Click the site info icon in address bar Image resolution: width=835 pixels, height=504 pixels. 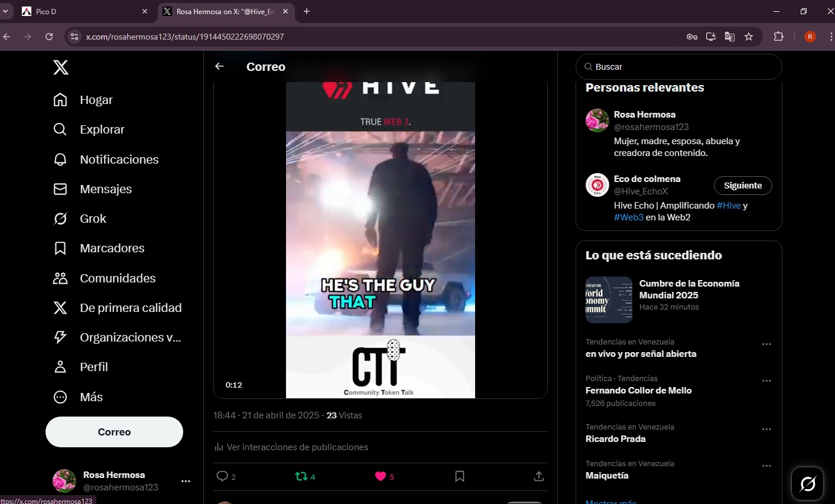[x=74, y=37]
